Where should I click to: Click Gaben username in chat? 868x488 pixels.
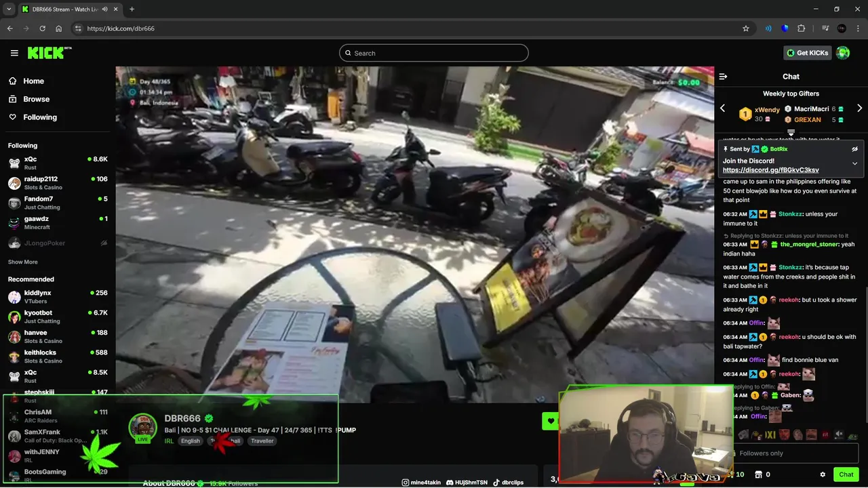tap(791, 395)
